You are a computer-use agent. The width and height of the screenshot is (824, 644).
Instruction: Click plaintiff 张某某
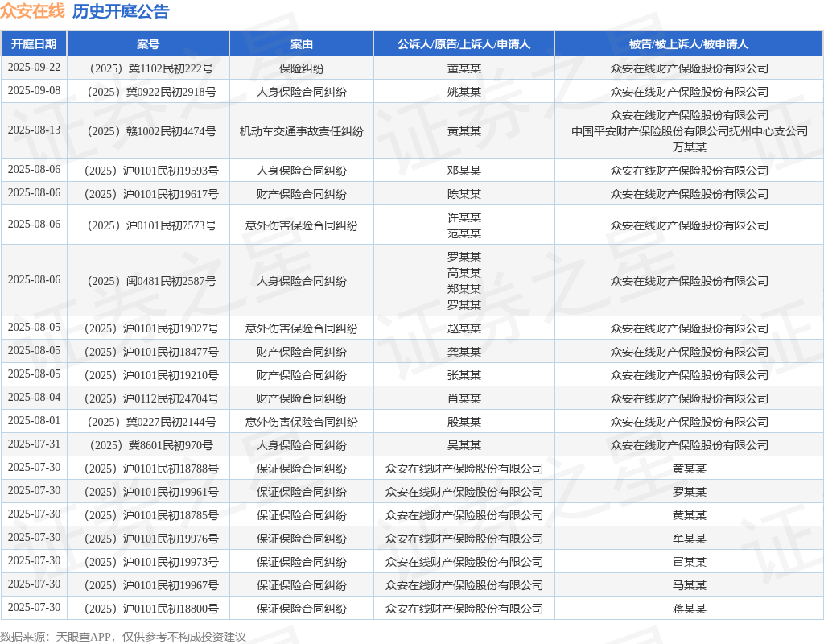click(464, 375)
